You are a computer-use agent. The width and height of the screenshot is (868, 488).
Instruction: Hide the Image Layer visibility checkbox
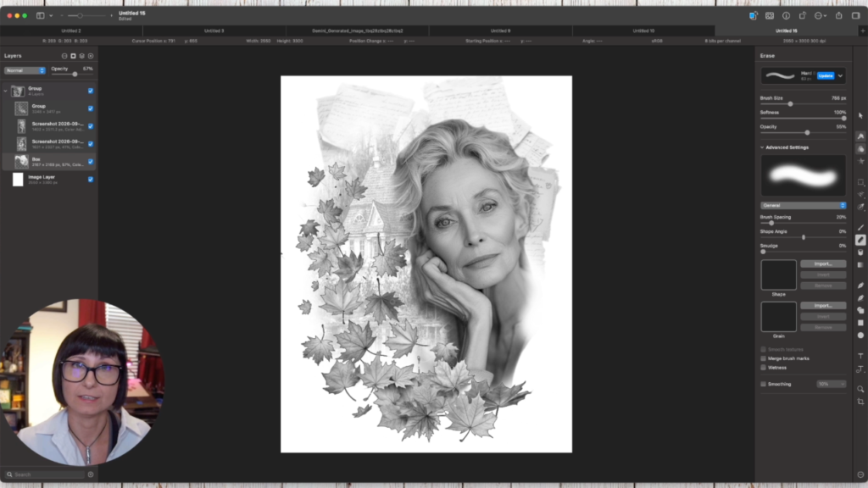[x=91, y=180]
